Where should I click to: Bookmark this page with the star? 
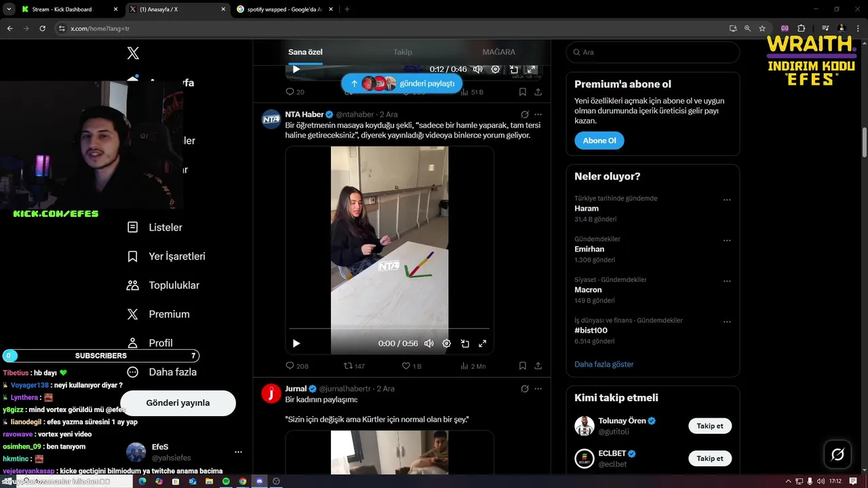tap(762, 28)
